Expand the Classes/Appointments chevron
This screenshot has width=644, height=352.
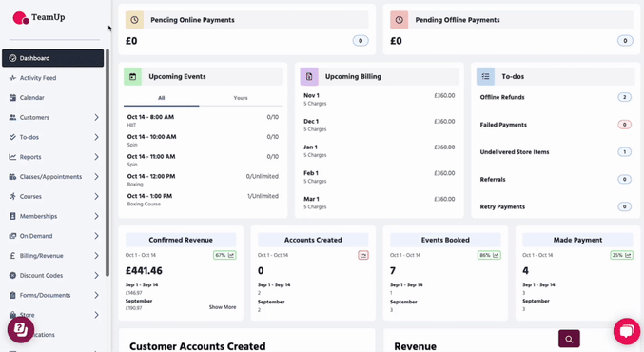[96, 177]
